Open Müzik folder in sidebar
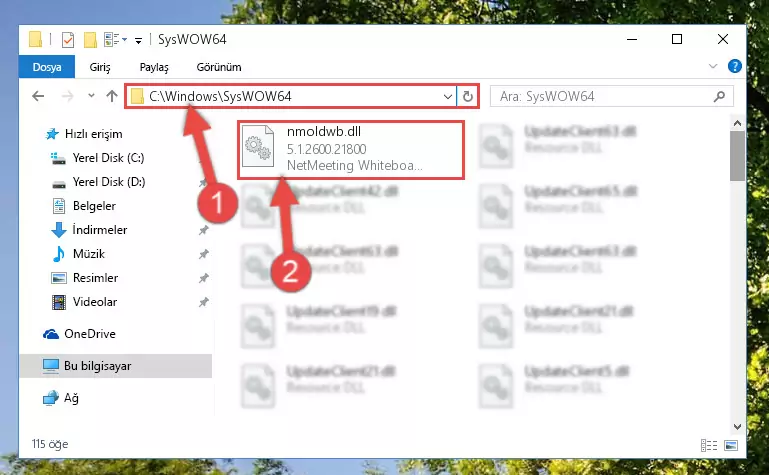Image resolution: width=769 pixels, height=475 pixels. point(88,254)
